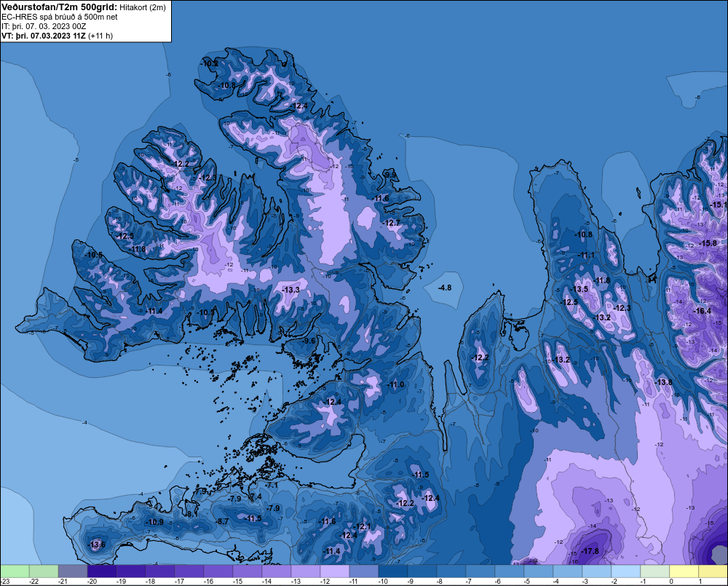Select the -7.4 temperature value

(256, 497)
